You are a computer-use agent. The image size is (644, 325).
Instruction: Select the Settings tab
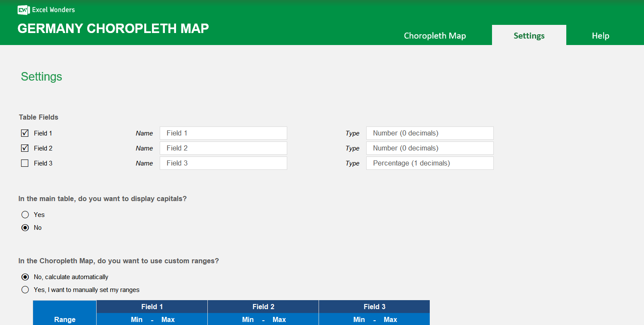coord(529,36)
